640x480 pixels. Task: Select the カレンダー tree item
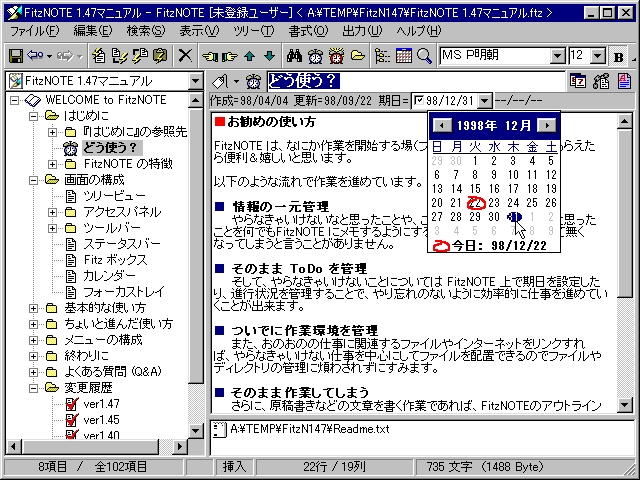pyautogui.click(x=109, y=276)
